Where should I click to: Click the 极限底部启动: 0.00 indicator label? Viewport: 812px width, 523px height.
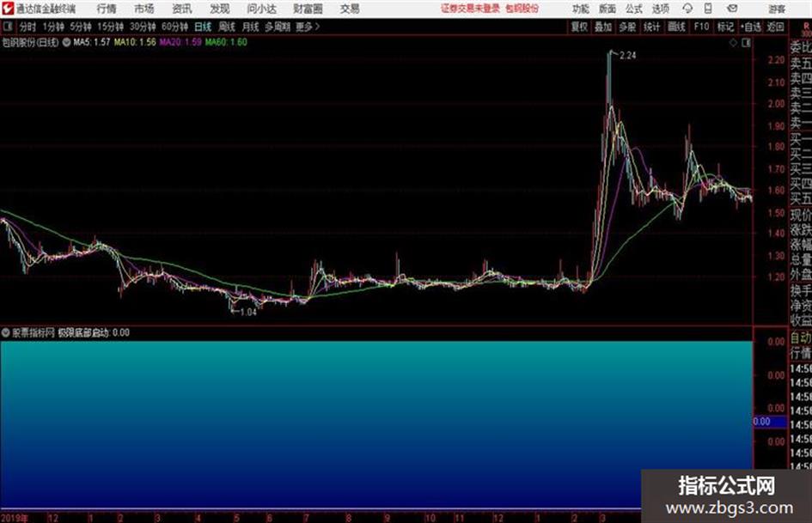point(93,332)
